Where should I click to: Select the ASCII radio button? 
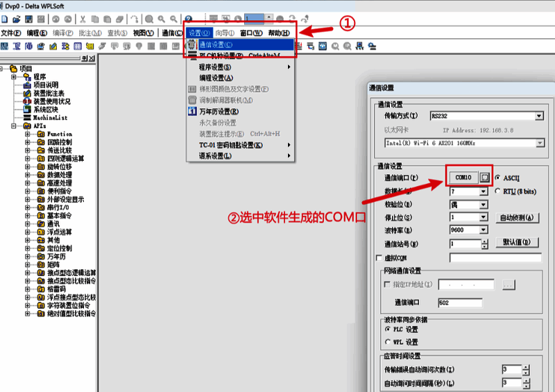tap(497, 178)
